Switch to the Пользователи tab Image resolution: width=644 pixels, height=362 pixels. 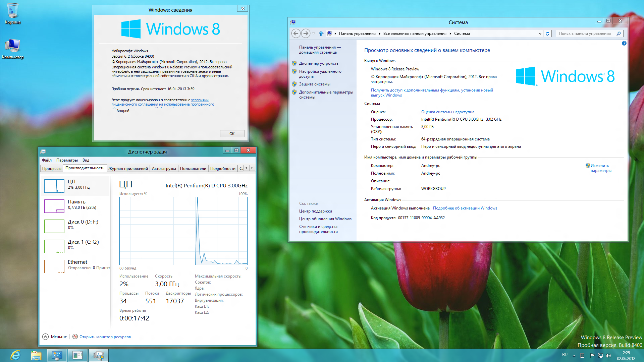click(193, 169)
